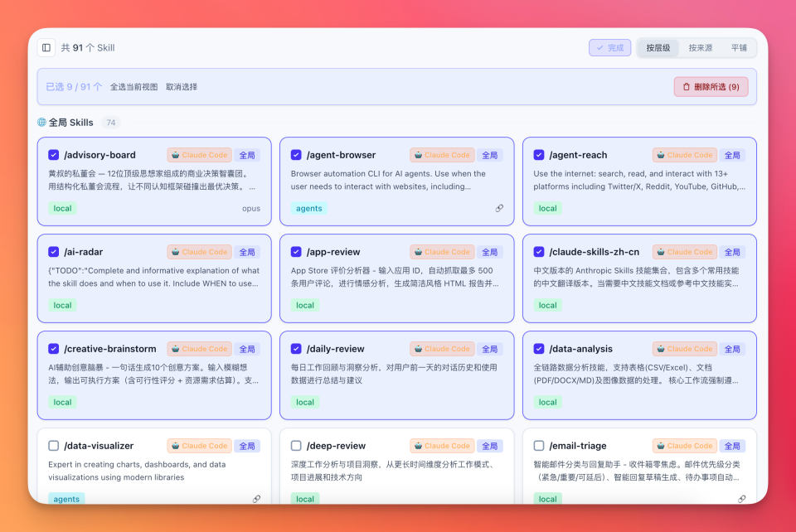Uncheck the /ai-radar selection checkbox
796x532 pixels.
53,251
